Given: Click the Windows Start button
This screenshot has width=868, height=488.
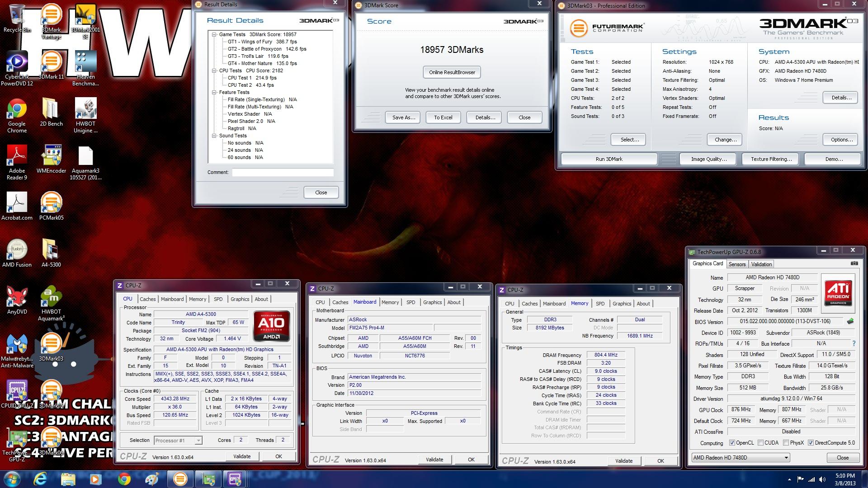Looking at the screenshot, I should pyautogui.click(x=12, y=479).
